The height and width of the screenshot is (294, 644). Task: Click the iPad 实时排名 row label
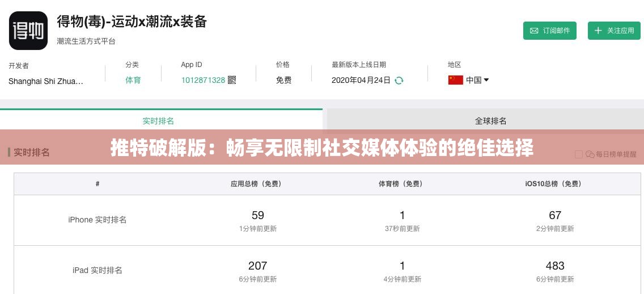[x=98, y=270]
